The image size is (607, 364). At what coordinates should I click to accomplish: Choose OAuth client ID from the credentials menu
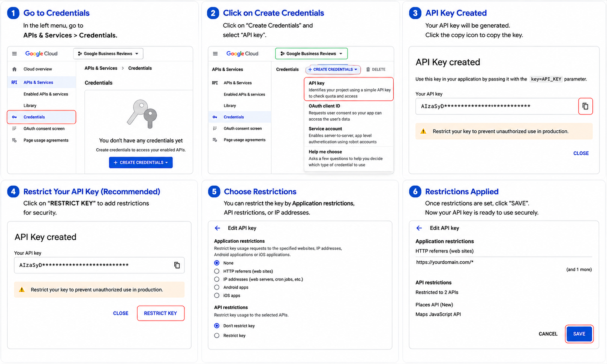(349, 112)
